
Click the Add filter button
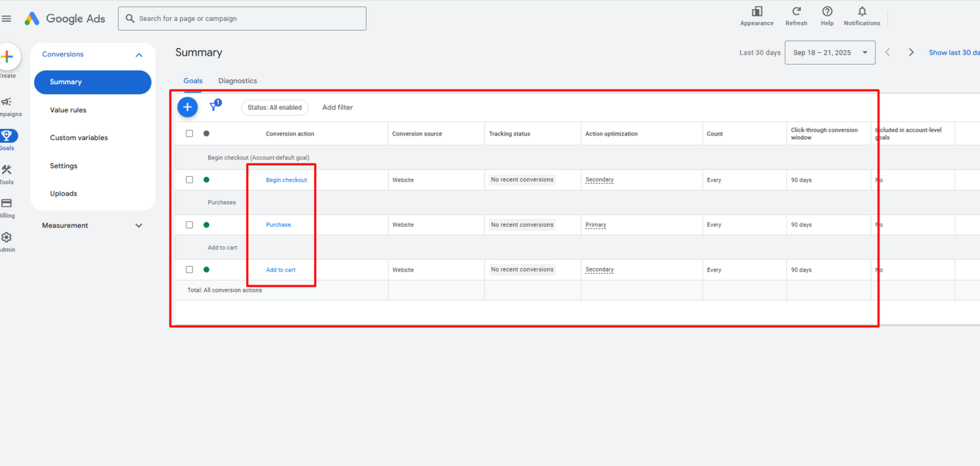pos(337,107)
